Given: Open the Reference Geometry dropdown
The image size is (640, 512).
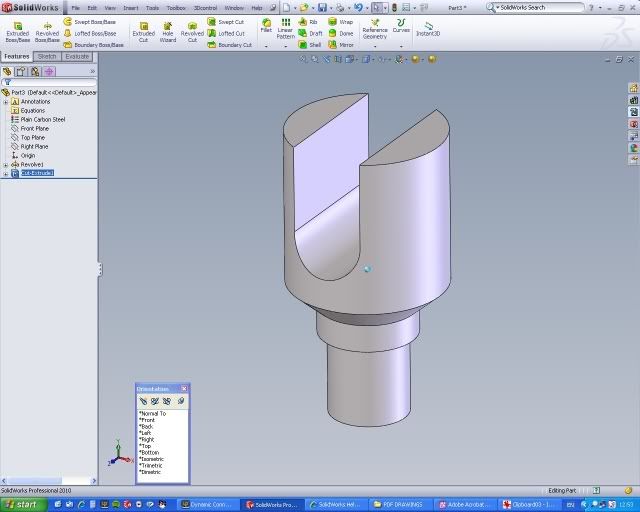Looking at the screenshot, I should pos(374,46).
